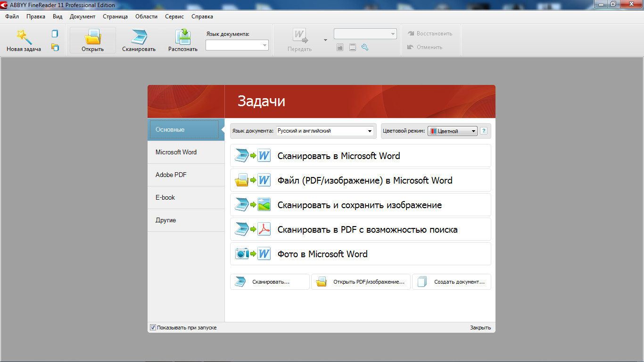
Task: Open the Цветовой режим help question icon
Action: tap(483, 131)
